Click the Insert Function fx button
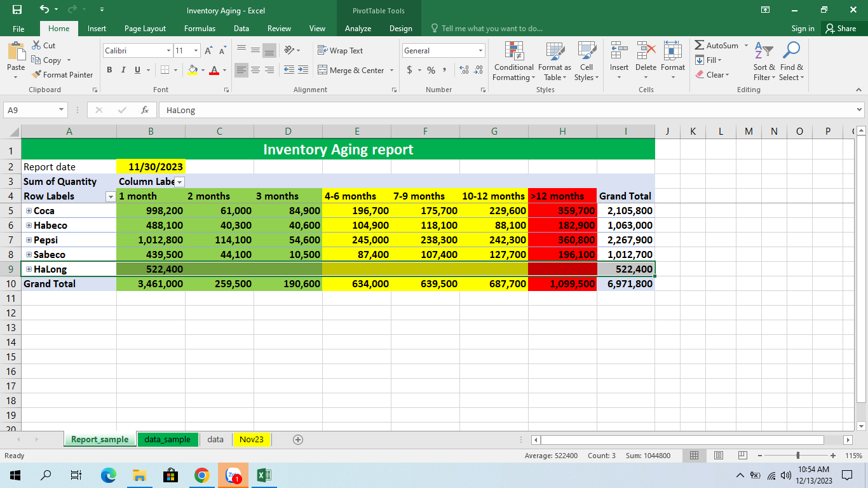 pos(145,110)
